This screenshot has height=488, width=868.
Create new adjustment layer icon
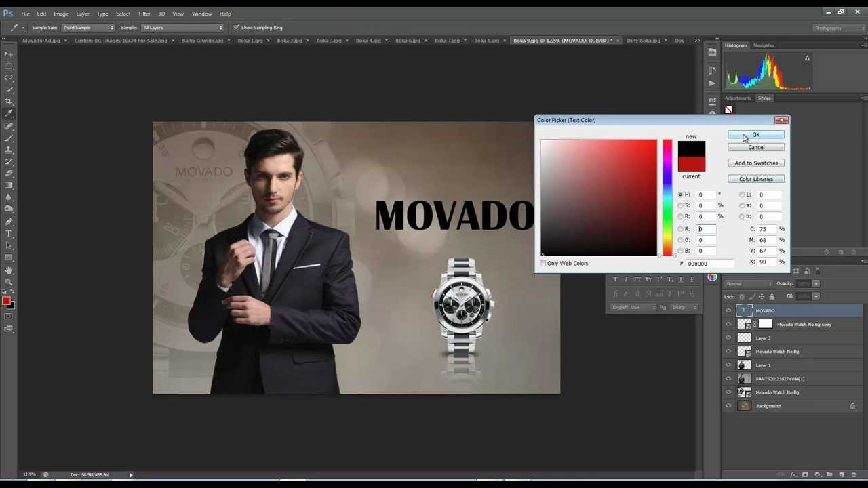coord(817,474)
